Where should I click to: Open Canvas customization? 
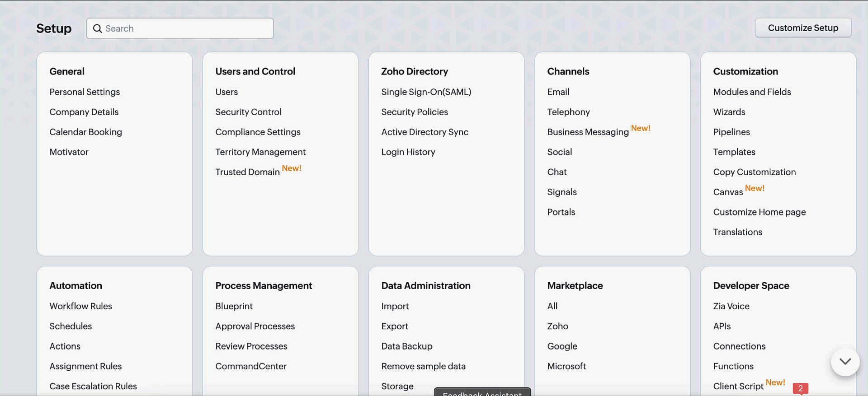click(x=728, y=192)
